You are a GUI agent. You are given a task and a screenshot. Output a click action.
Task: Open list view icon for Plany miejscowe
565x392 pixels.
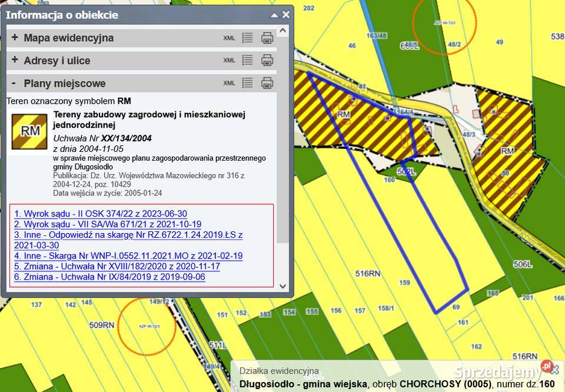248,82
